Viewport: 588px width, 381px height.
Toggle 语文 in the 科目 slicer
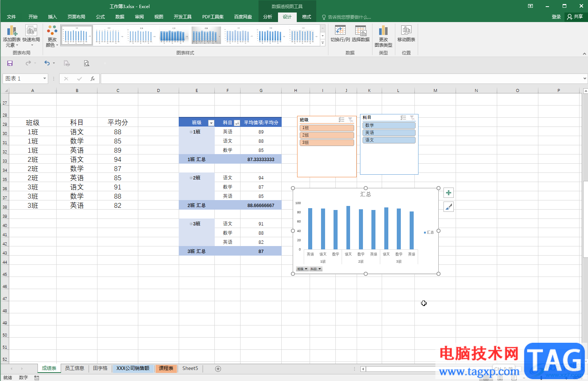(x=389, y=140)
